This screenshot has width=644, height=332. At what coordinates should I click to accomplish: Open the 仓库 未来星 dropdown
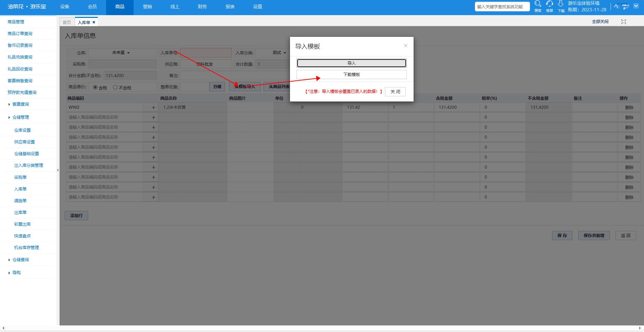122,53
